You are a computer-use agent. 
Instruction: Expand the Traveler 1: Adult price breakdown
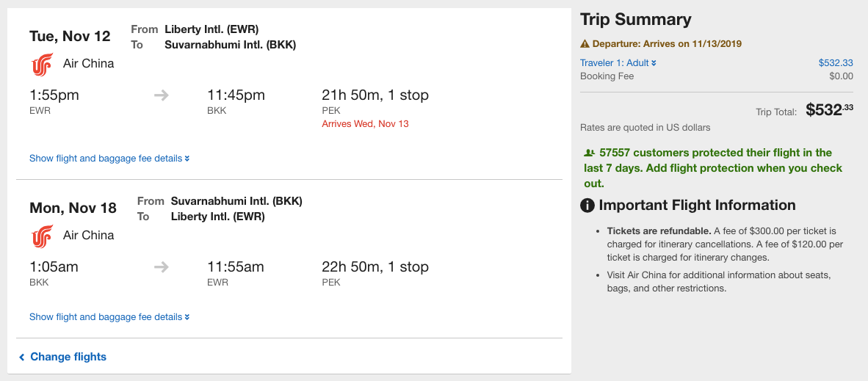(618, 63)
